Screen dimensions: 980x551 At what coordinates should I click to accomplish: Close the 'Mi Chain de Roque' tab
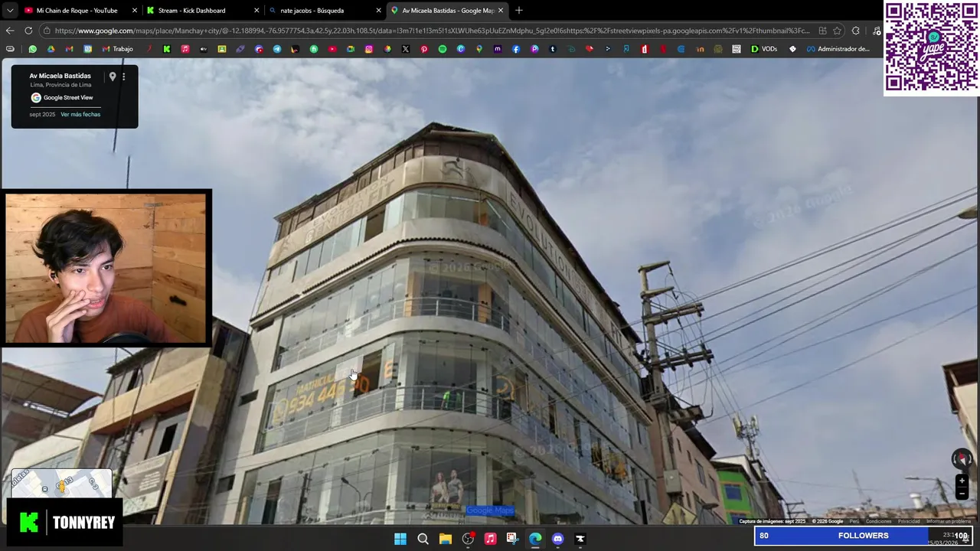tap(135, 11)
